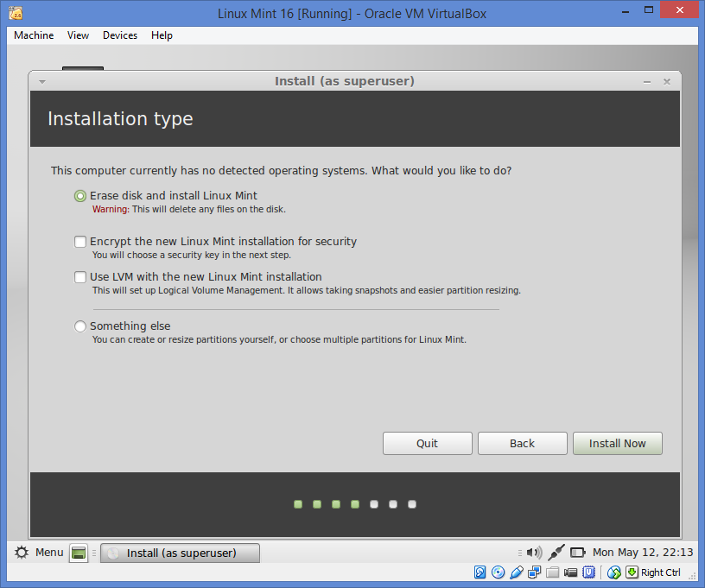This screenshot has width=705, height=588.
Task: Click the show desktop icon beside Menu
Action: point(79,553)
